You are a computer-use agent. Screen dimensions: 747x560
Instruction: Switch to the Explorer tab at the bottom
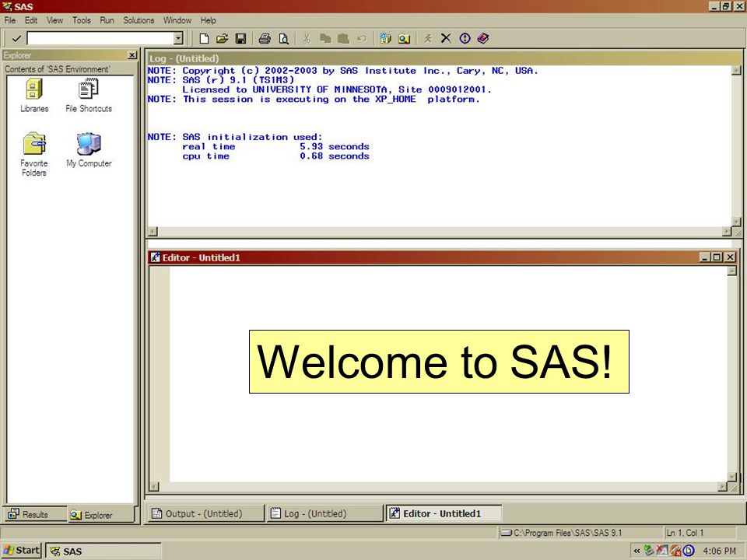pyautogui.click(x=100, y=515)
